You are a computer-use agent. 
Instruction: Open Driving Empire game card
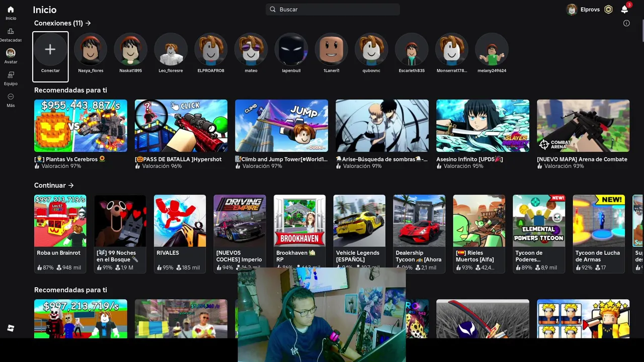pos(239,234)
